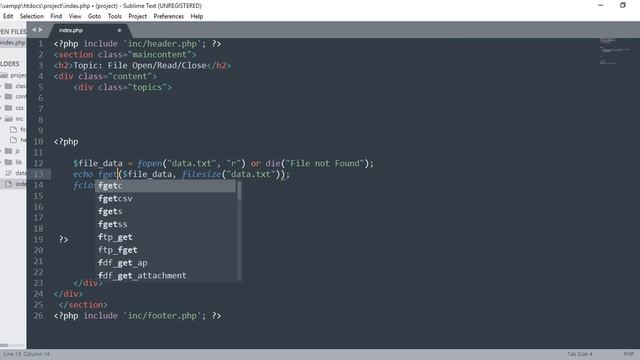The width and height of the screenshot is (640, 360).
Task: Open the Selection menu
Action: coord(31,16)
